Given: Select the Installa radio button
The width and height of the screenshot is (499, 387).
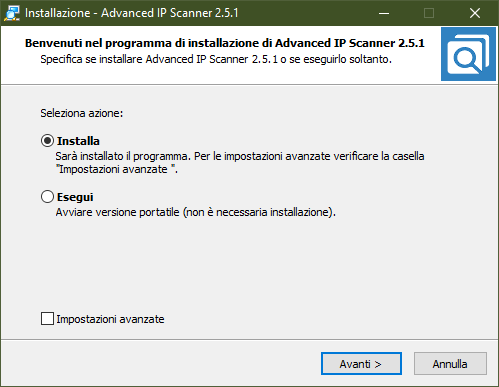Looking at the screenshot, I should (47, 141).
